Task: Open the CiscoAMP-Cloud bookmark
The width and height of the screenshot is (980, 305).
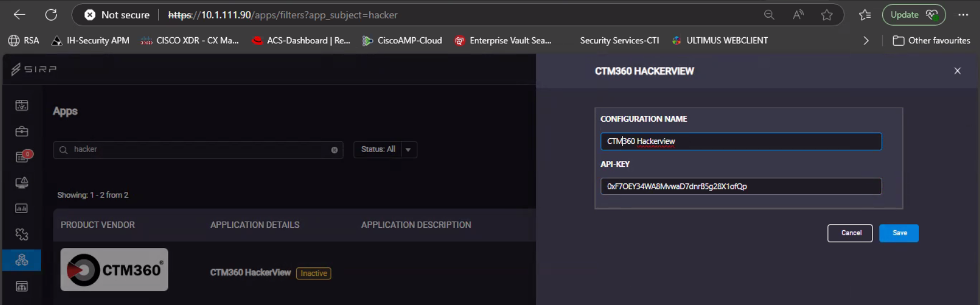Action: (x=402, y=41)
